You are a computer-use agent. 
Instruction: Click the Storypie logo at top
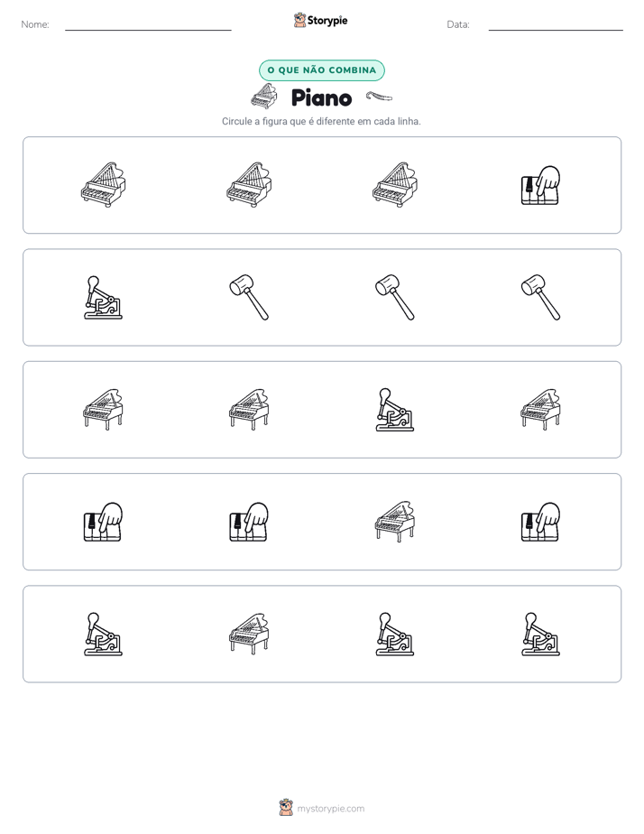pyautogui.click(x=321, y=20)
